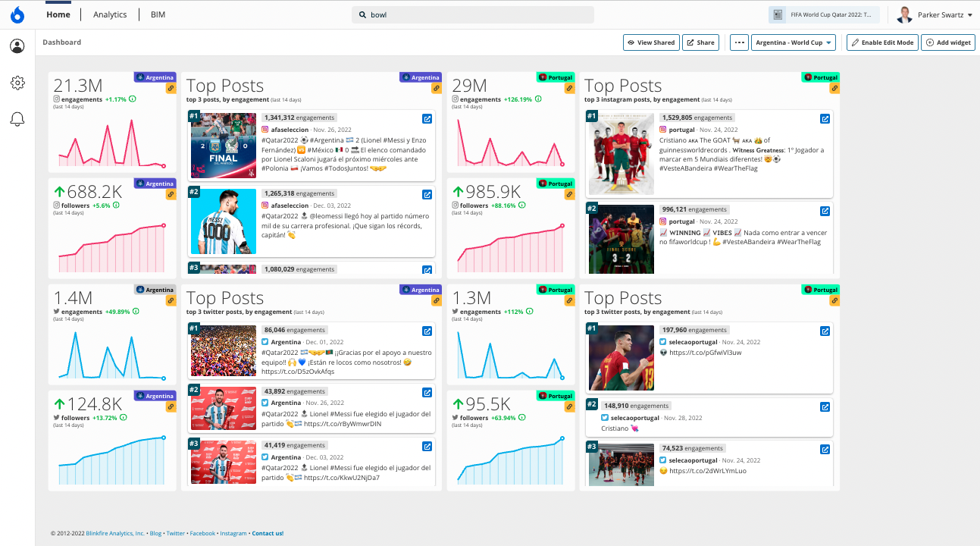Open the Blog footer link
The width and height of the screenshot is (980, 546).
[155, 533]
